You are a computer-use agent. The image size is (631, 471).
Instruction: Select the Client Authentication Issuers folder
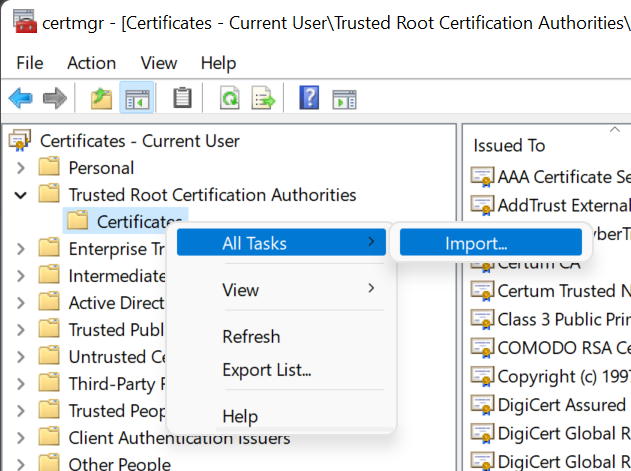pyautogui.click(x=179, y=438)
